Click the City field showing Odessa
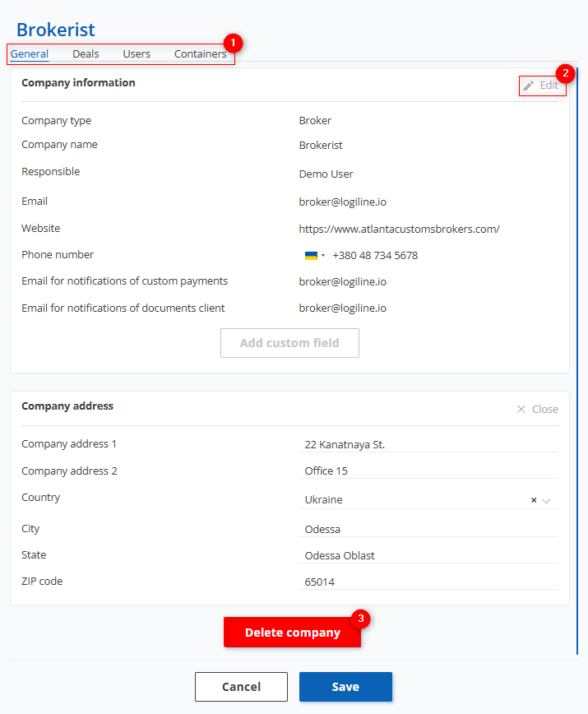588x714 pixels. pyautogui.click(x=428, y=529)
